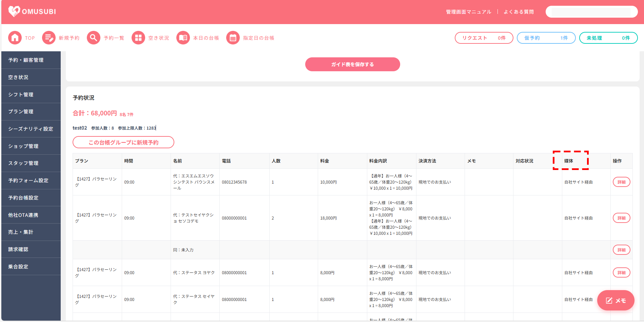Show the 仮予約 1件 list
Screen dimensions: 644x322
pyautogui.click(x=546, y=38)
